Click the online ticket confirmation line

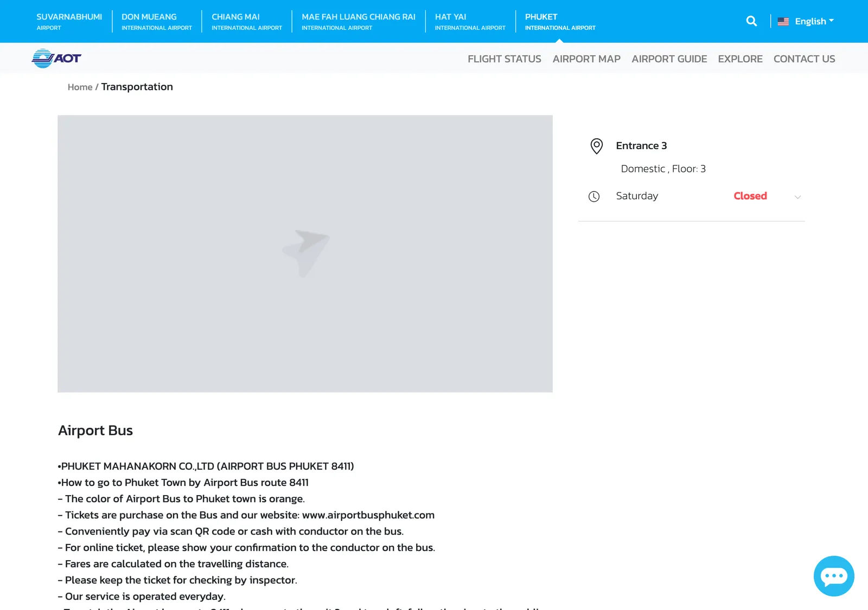(x=246, y=548)
